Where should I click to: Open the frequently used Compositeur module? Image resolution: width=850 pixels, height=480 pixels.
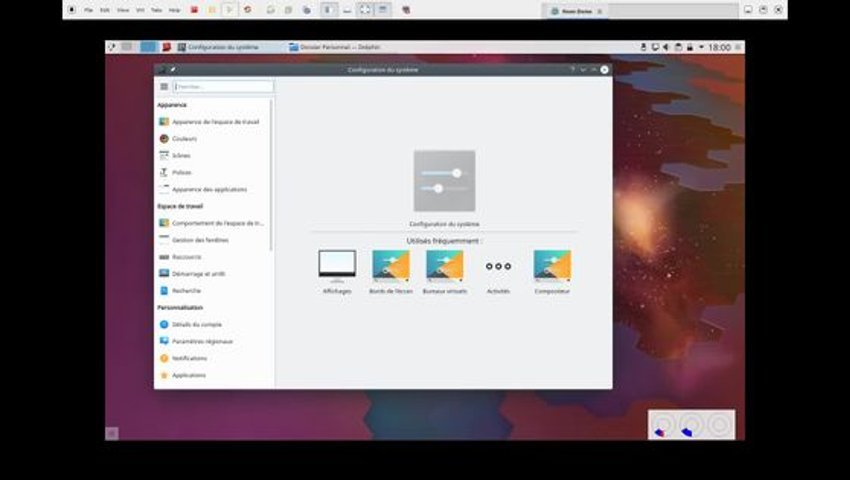(x=552, y=272)
